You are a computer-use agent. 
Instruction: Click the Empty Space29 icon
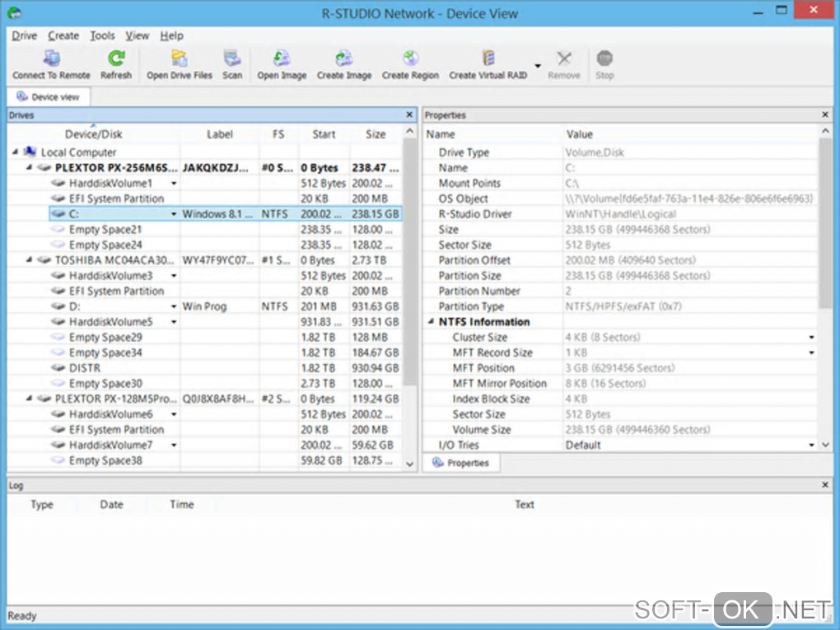(x=58, y=337)
